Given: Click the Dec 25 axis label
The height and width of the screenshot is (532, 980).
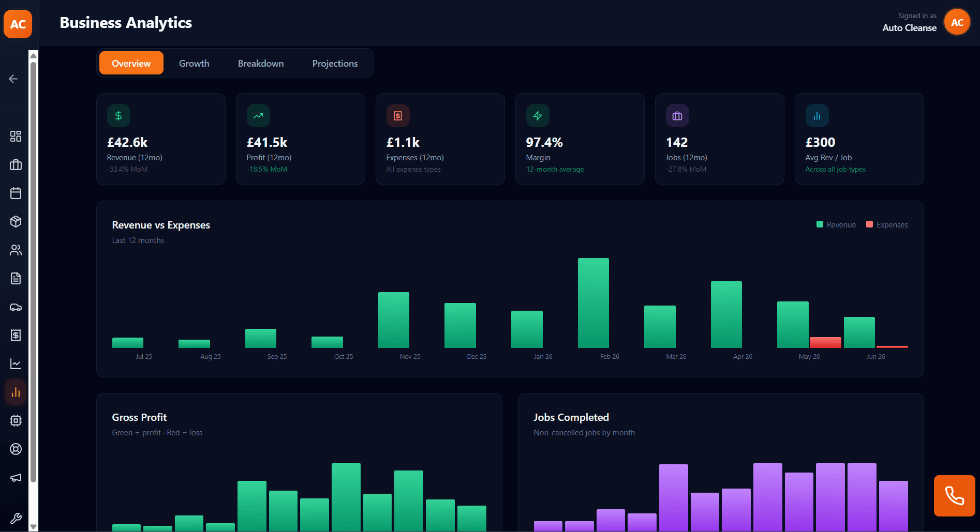Looking at the screenshot, I should point(477,357).
